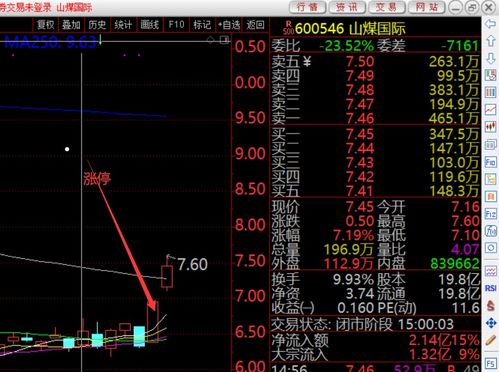The height and width of the screenshot is (372, 499).
Task: Click the 叠加 overlay toolbar button
Action: click(x=71, y=25)
